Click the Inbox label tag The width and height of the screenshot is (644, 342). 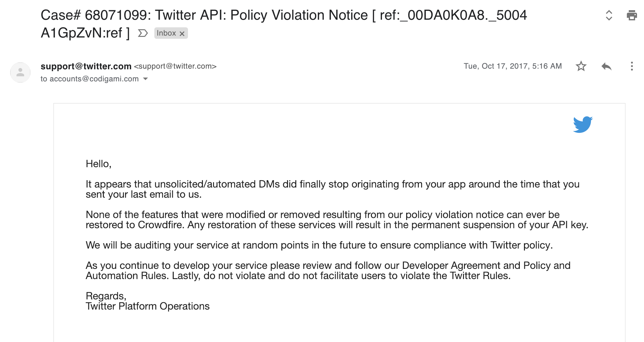click(166, 33)
